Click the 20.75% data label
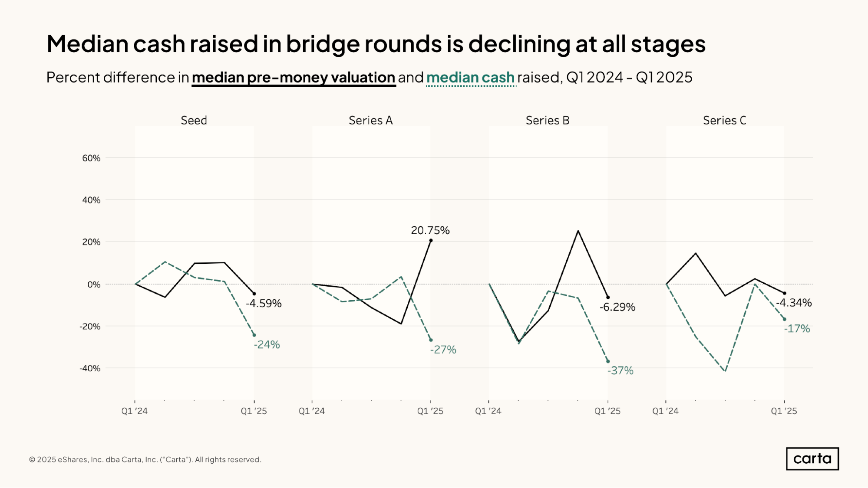Screen dimensions: 868x488 [430, 230]
